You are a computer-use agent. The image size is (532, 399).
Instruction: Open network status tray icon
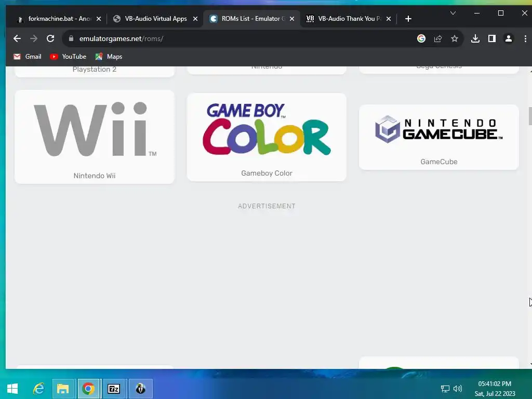(x=445, y=389)
